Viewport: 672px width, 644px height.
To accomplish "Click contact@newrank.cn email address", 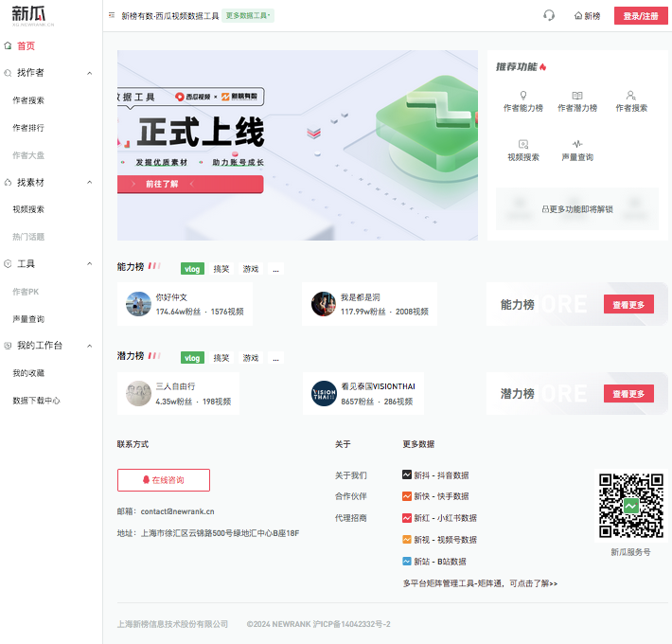I will (177, 511).
